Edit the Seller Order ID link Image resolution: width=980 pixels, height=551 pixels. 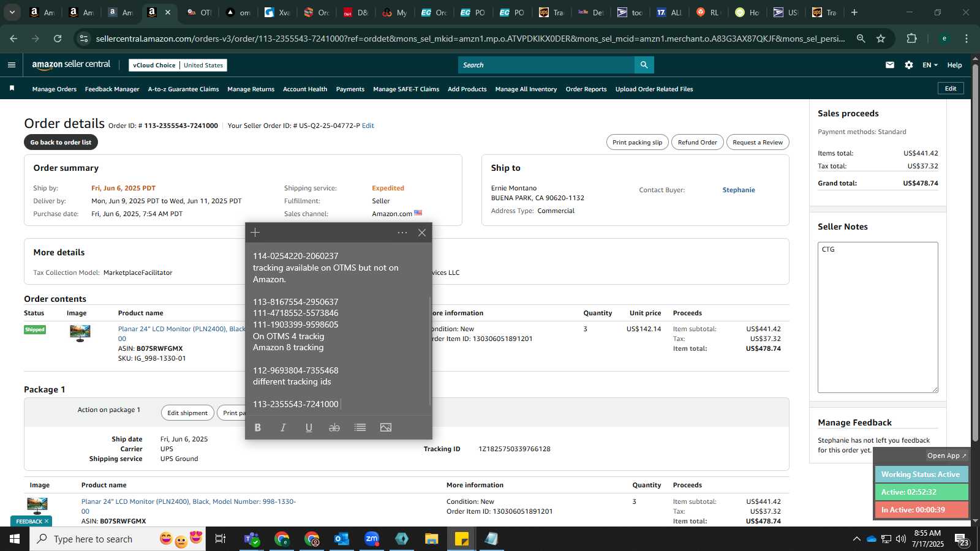pos(368,126)
